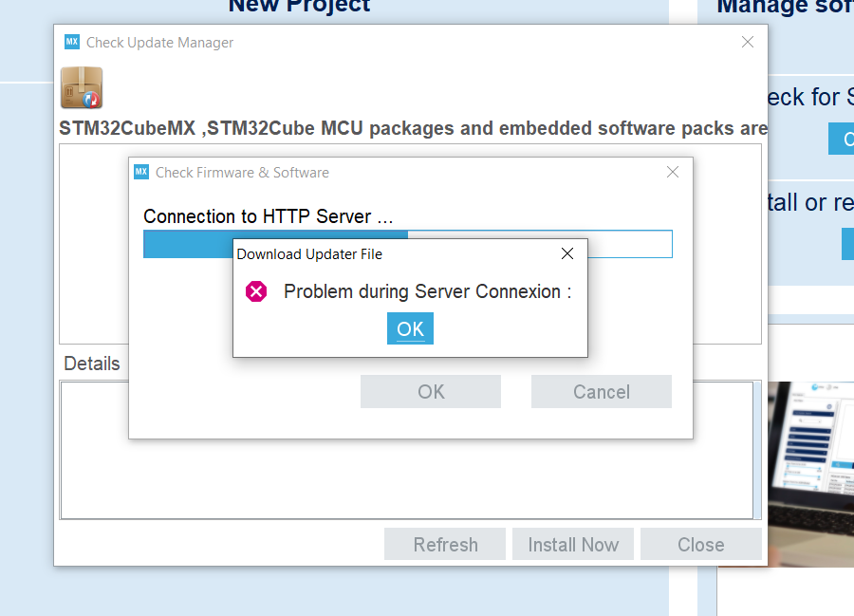Image resolution: width=854 pixels, height=616 pixels.
Task: Click the MX icon in Check Firmware & Software title
Action: click(x=141, y=172)
